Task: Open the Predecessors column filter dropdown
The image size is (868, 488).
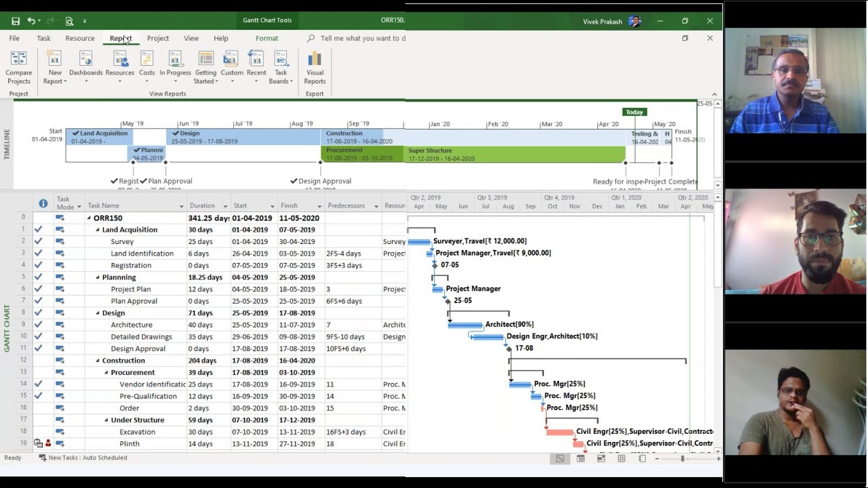Action: tap(376, 206)
